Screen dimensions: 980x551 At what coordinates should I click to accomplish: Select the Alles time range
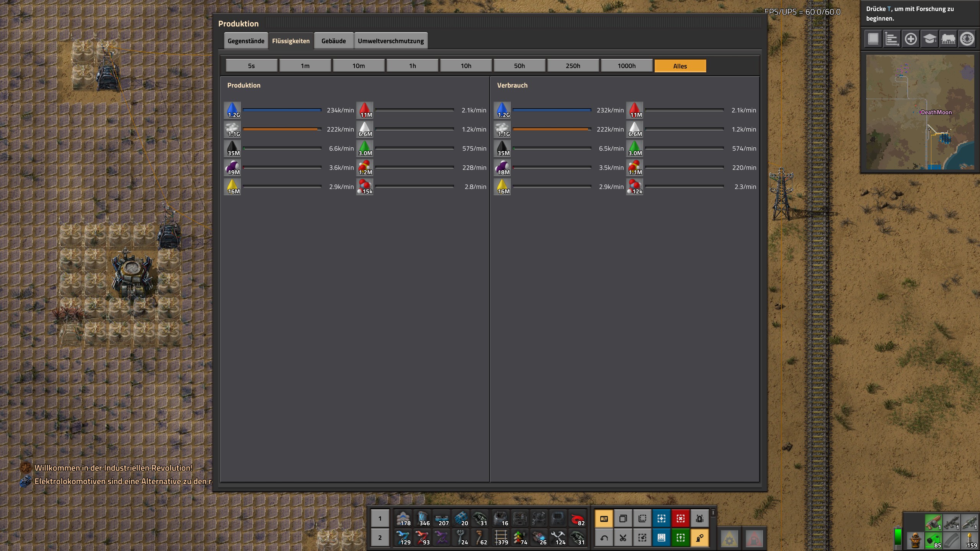[x=680, y=66]
